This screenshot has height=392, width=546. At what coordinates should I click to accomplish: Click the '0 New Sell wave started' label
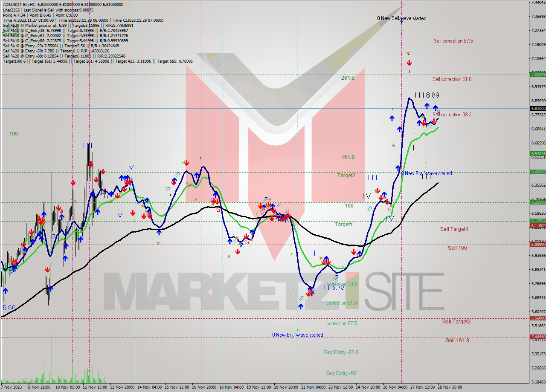click(x=401, y=18)
